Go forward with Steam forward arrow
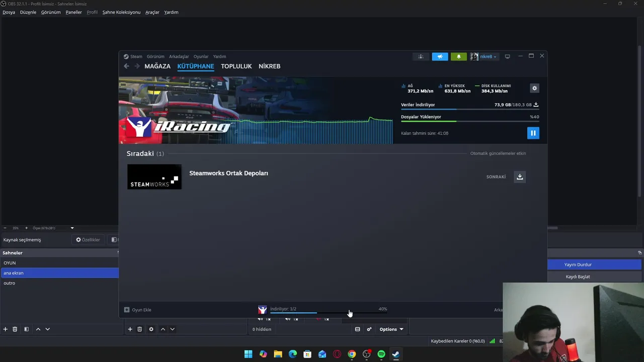Image resolution: width=644 pixels, height=362 pixels. coord(137,66)
